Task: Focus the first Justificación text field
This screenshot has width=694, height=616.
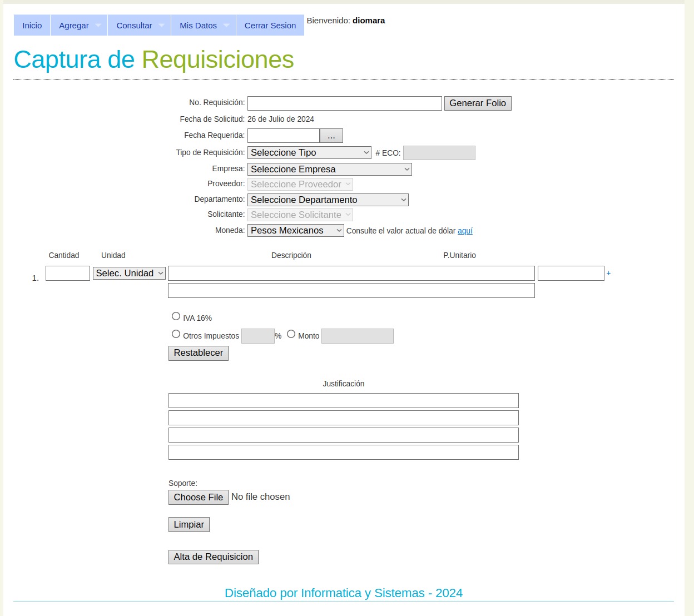Action: 343,401
